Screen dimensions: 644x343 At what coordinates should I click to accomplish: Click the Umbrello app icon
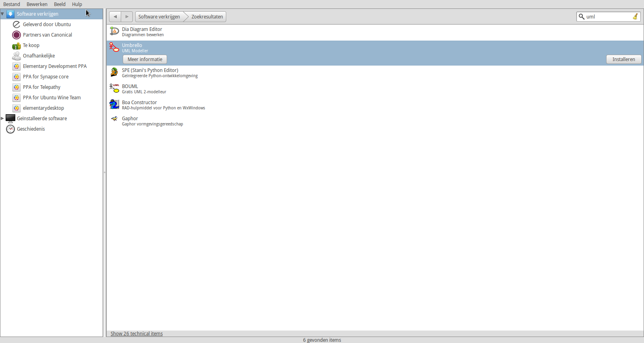point(114,47)
